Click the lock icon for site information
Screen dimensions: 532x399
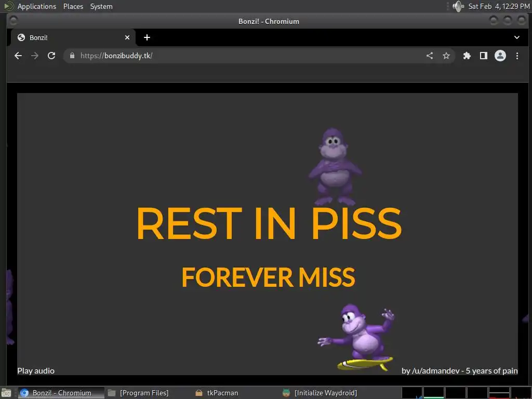pos(72,56)
